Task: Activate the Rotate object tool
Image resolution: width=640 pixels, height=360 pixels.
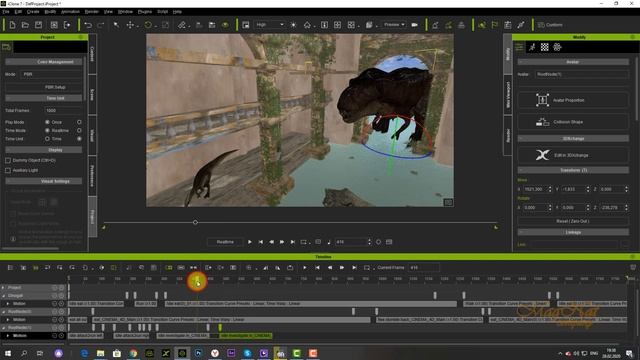Action: click(x=148, y=25)
